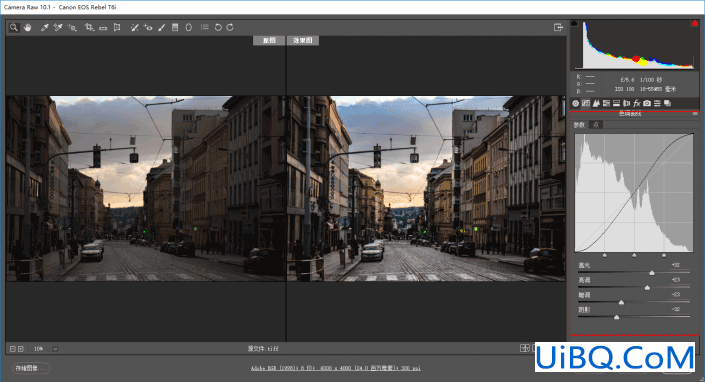Open the Adobe RGB workflow options link
Screen dimensions: 705x382
click(x=335, y=368)
